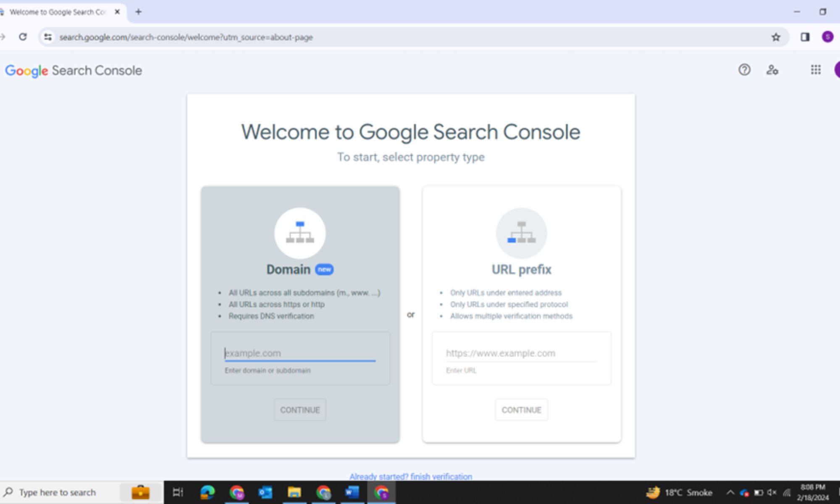Open the site information icon in the address bar

(48, 37)
